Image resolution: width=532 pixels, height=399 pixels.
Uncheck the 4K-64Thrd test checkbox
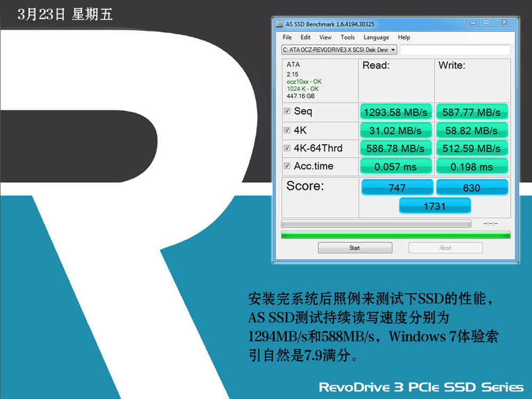287,148
